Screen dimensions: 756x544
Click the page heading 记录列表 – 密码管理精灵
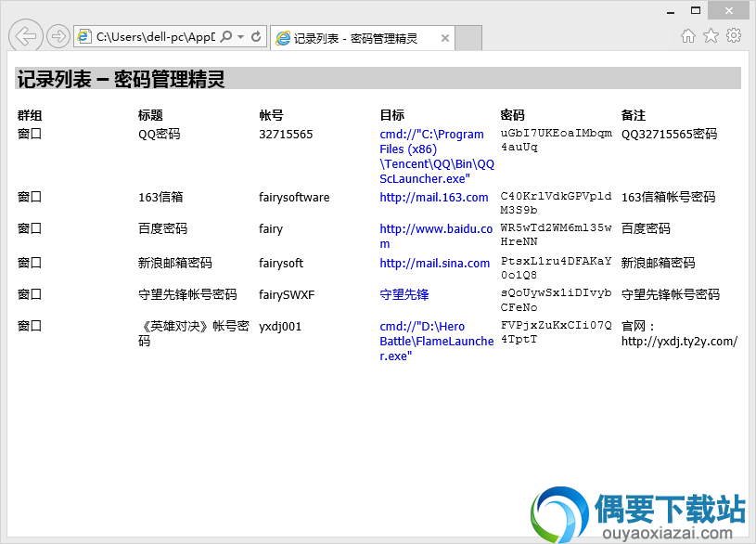[x=121, y=79]
